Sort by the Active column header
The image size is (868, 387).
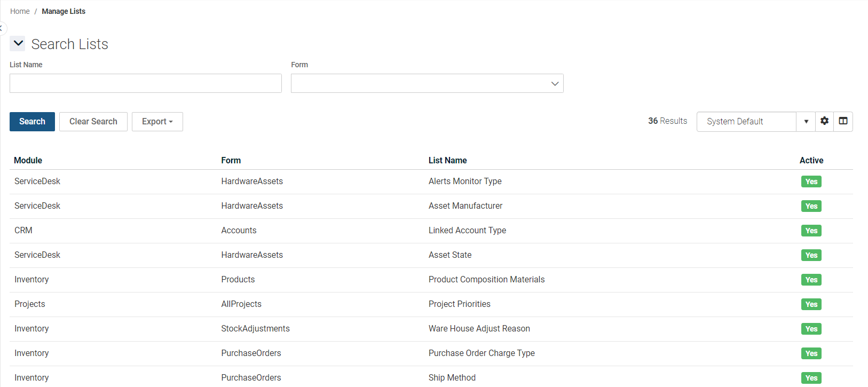pos(811,160)
